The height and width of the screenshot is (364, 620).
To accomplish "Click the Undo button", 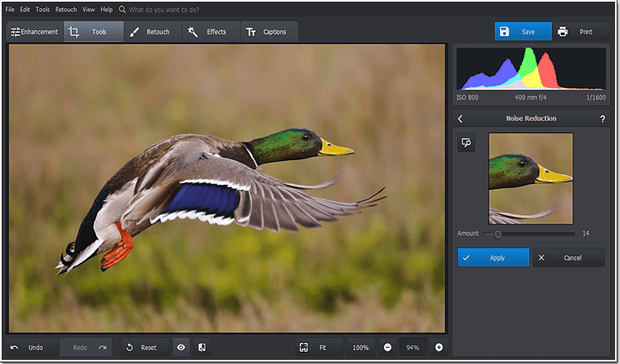I will click(x=32, y=348).
